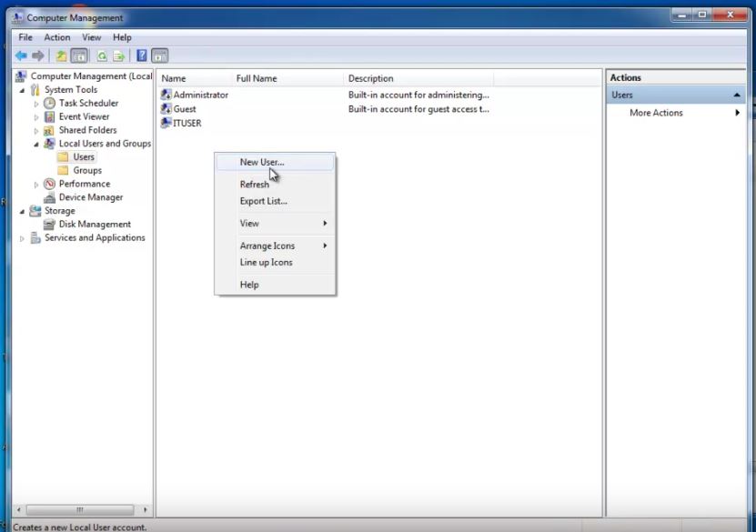Toggle the Show/Hide Console Tree button
Image resolution: width=756 pixels, height=532 pixels.
81,55
